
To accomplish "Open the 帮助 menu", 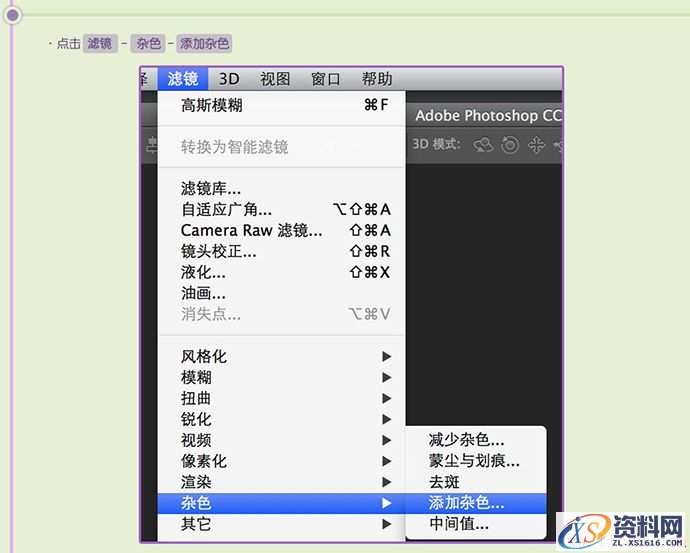I will (x=377, y=79).
